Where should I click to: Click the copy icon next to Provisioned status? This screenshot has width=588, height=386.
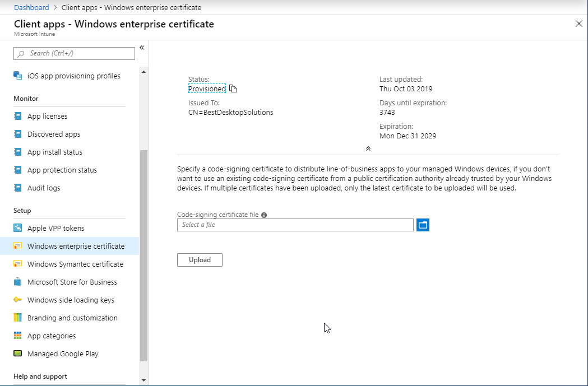[x=233, y=89]
